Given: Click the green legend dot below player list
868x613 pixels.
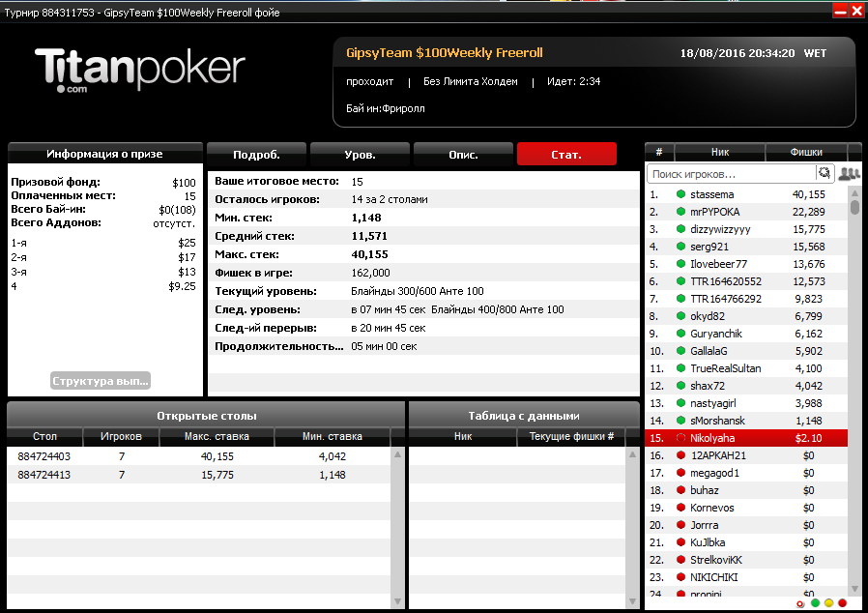Looking at the screenshot, I should click(815, 603).
